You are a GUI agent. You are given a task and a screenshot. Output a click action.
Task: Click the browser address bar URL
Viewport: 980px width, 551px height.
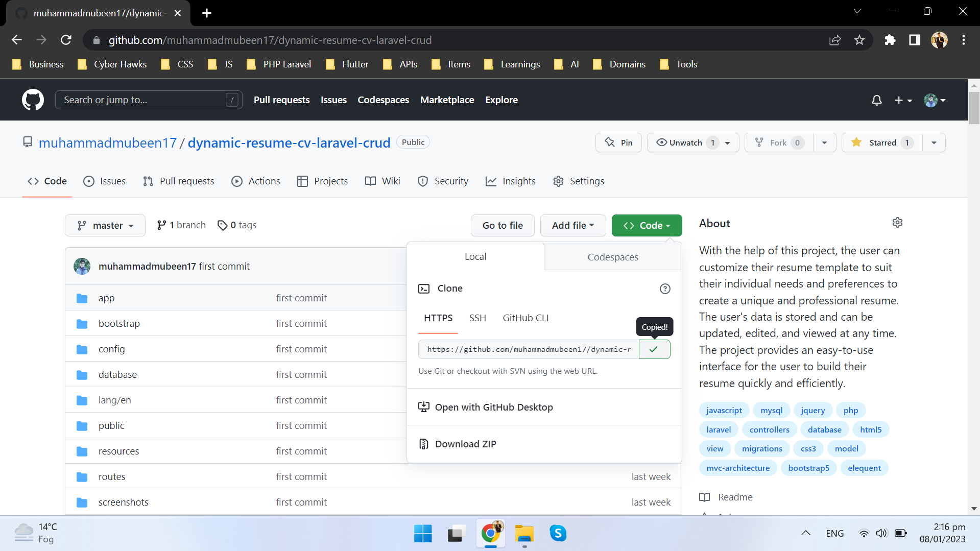click(x=270, y=40)
